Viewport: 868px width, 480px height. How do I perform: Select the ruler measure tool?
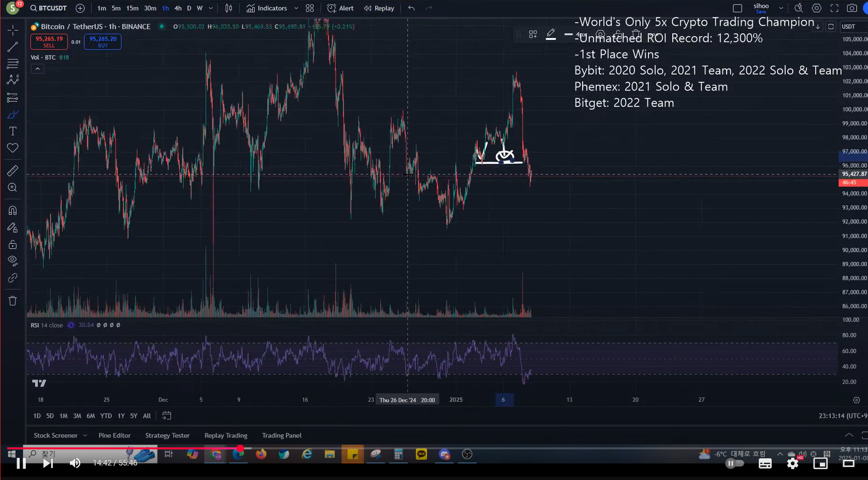[x=12, y=170]
